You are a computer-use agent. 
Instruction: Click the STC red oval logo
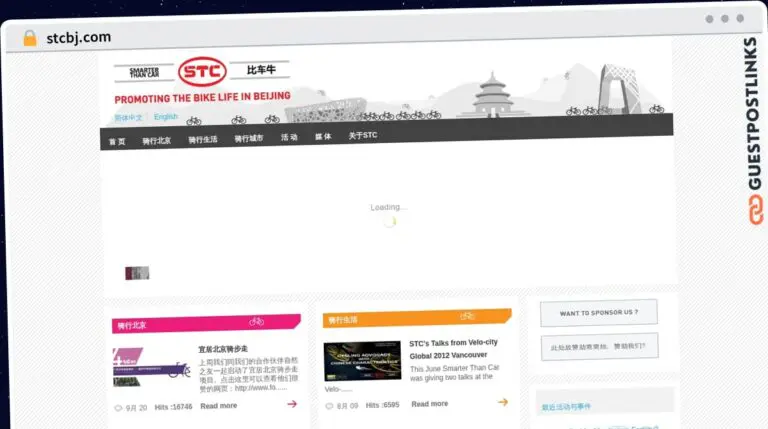click(x=203, y=71)
